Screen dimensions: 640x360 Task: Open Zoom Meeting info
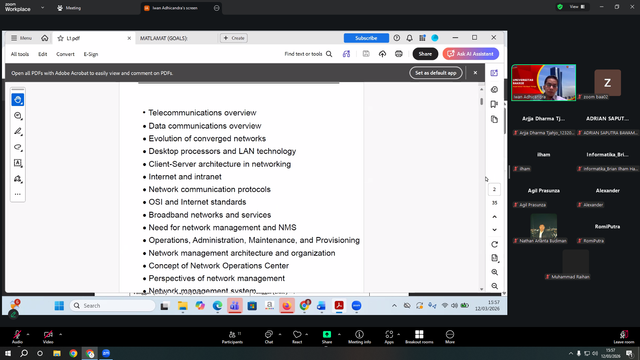tap(359, 337)
